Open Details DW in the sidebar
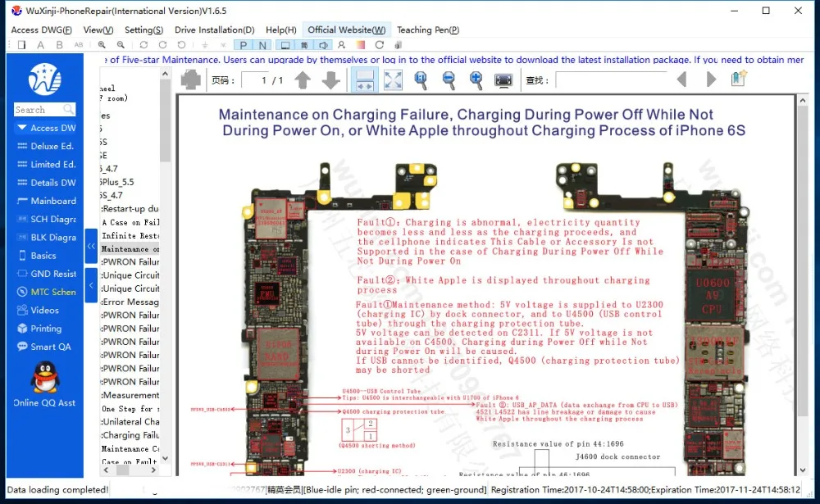Image resolution: width=820 pixels, height=504 pixels. 46,183
